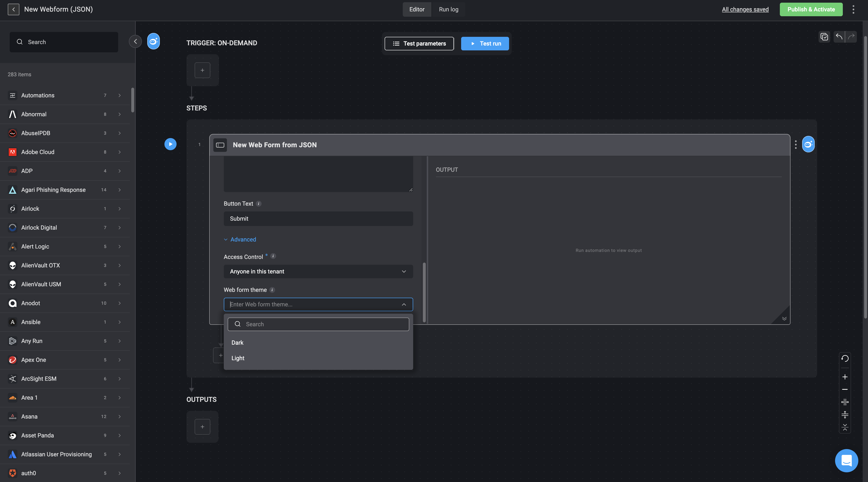Collapse the Advanced section
868x482 pixels.
(x=240, y=239)
